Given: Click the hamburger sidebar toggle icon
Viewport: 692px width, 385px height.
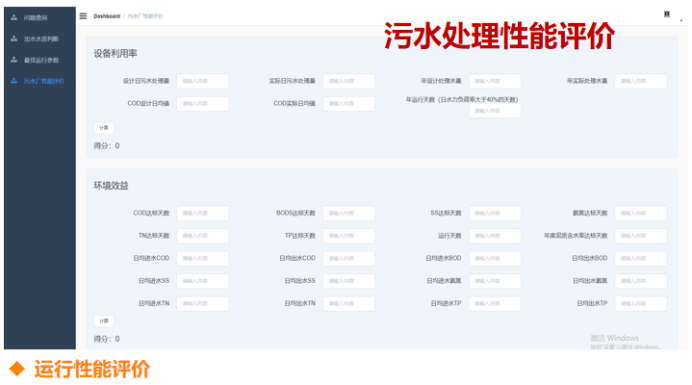Looking at the screenshot, I should point(83,16).
